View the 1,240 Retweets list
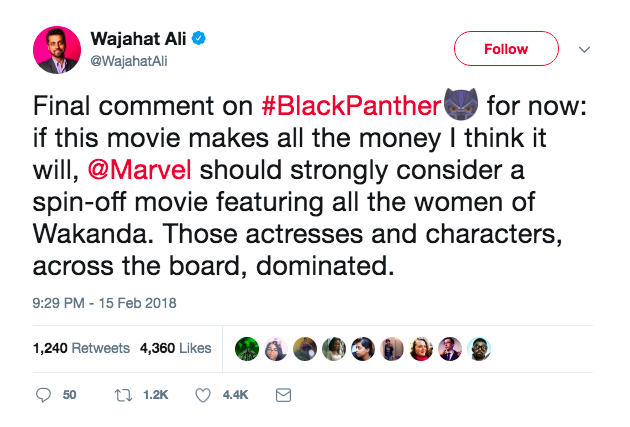The image size is (630, 427). (81, 348)
